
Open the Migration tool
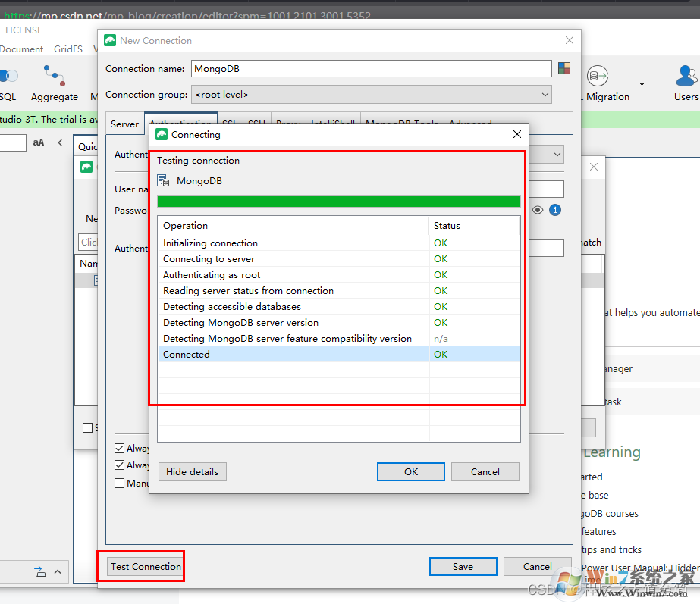(607, 83)
